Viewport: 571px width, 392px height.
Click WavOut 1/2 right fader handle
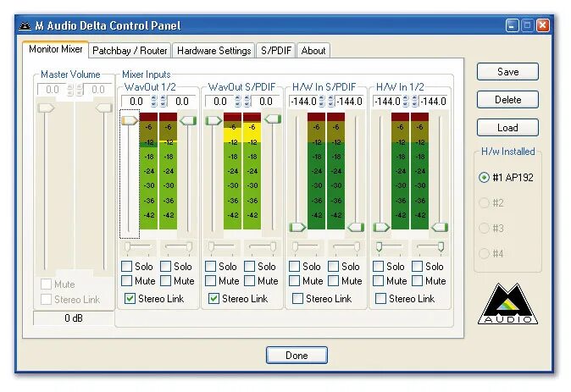[188, 120]
